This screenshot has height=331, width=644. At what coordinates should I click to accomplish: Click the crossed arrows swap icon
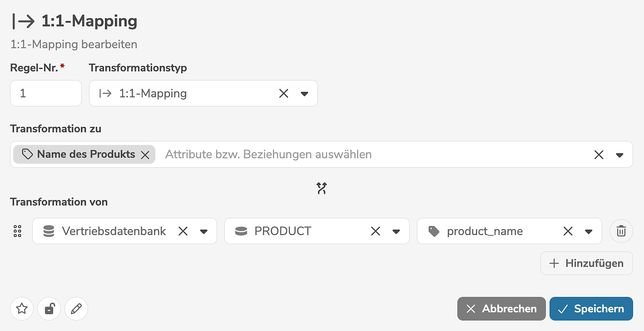point(322,187)
